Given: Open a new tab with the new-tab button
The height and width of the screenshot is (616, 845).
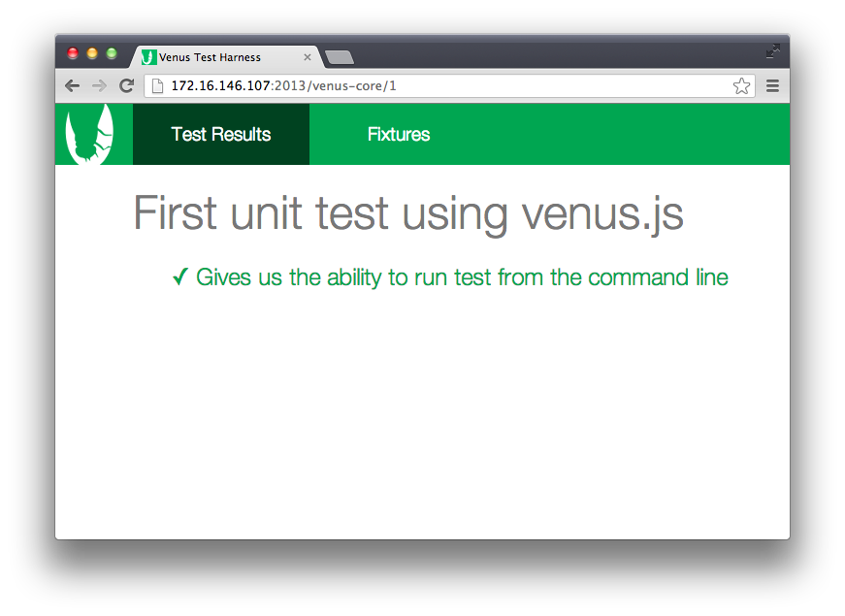Looking at the screenshot, I should pos(340,57).
